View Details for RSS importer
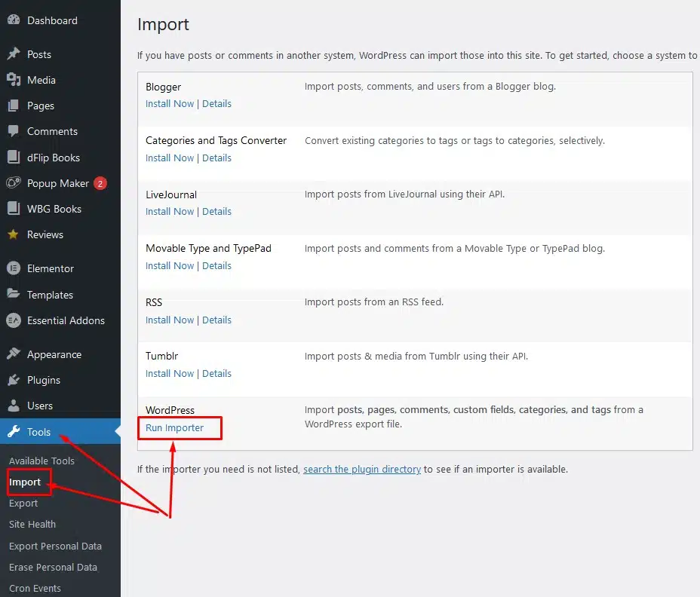This screenshot has width=700, height=597. coord(217,320)
